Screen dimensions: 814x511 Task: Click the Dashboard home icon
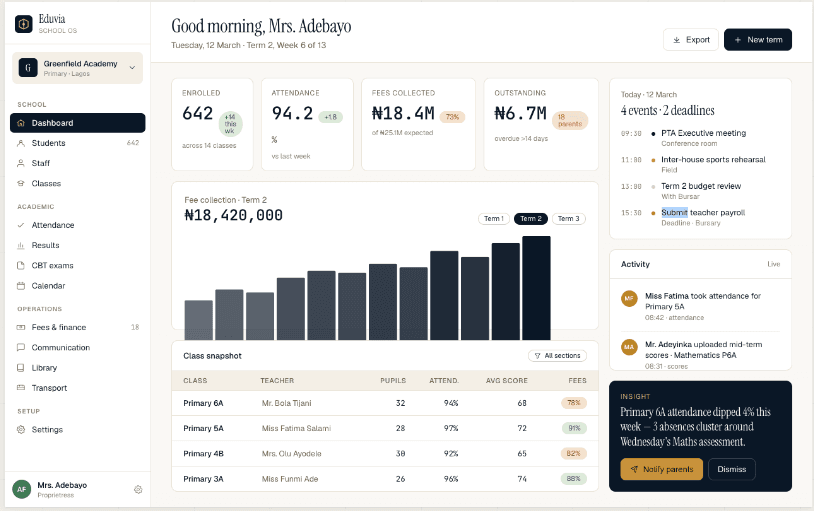tap(21, 123)
